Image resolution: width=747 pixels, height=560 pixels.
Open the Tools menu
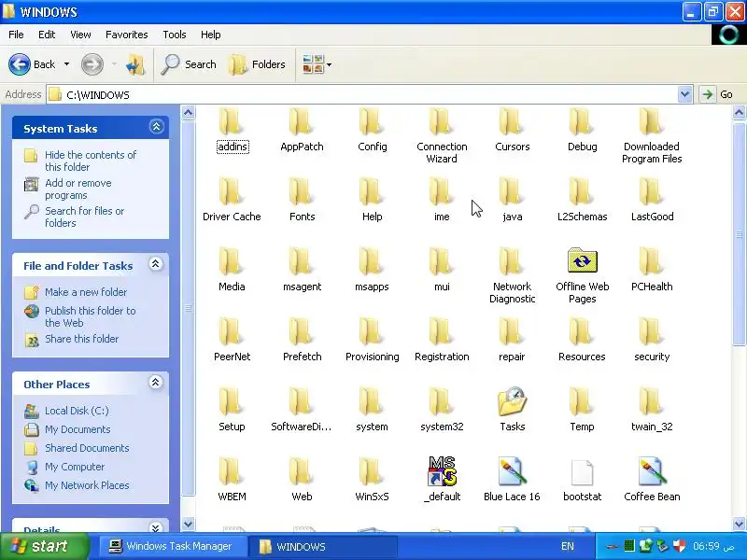[175, 35]
